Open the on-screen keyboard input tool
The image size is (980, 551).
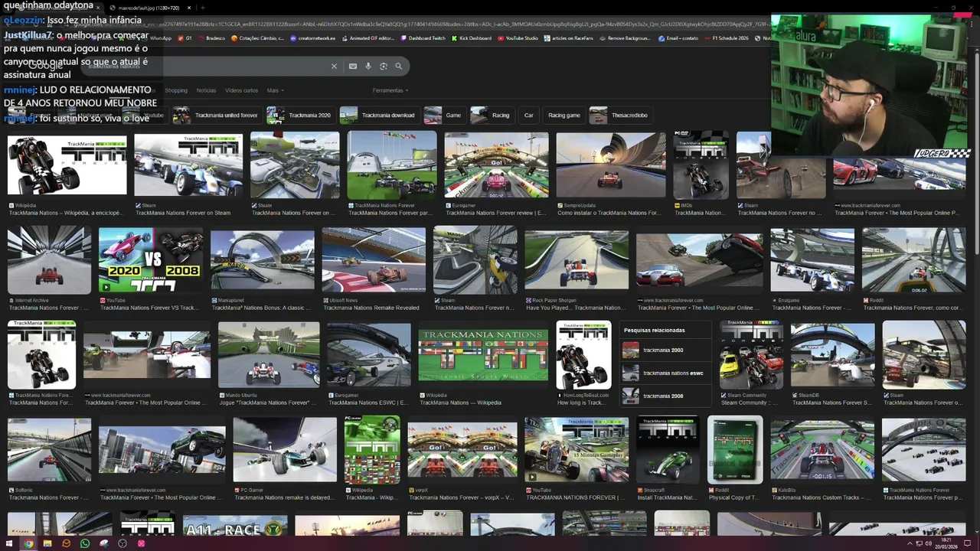(x=352, y=67)
